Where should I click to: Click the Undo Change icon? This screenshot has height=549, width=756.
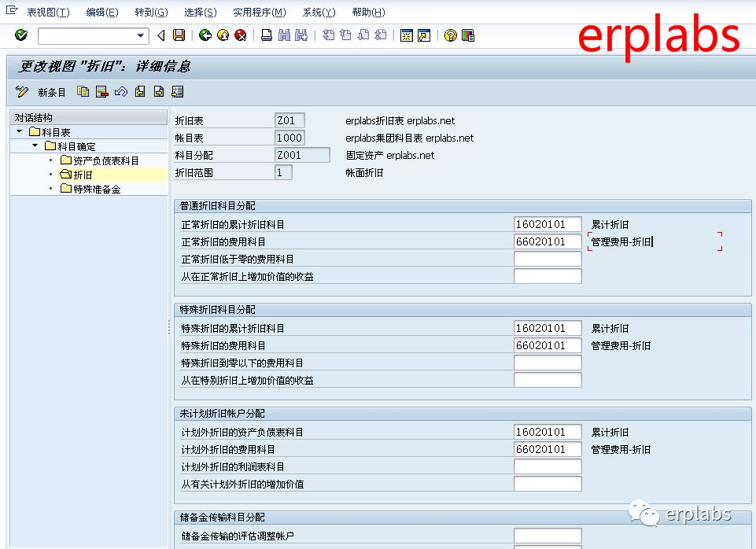click(x=121, y=91)
